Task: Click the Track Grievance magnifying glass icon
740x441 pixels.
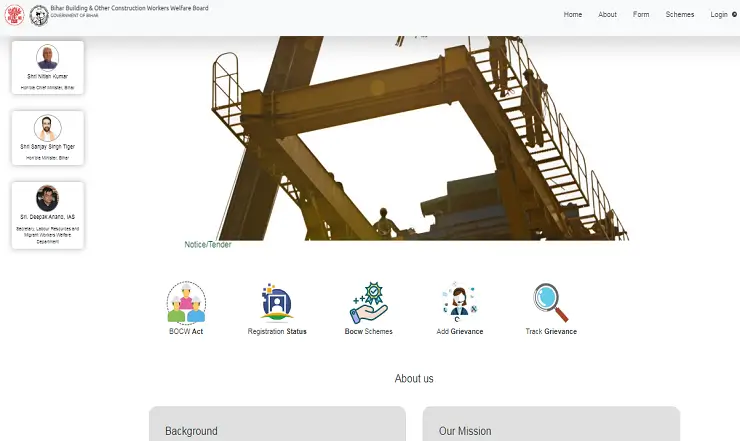Action: [551, 302]
